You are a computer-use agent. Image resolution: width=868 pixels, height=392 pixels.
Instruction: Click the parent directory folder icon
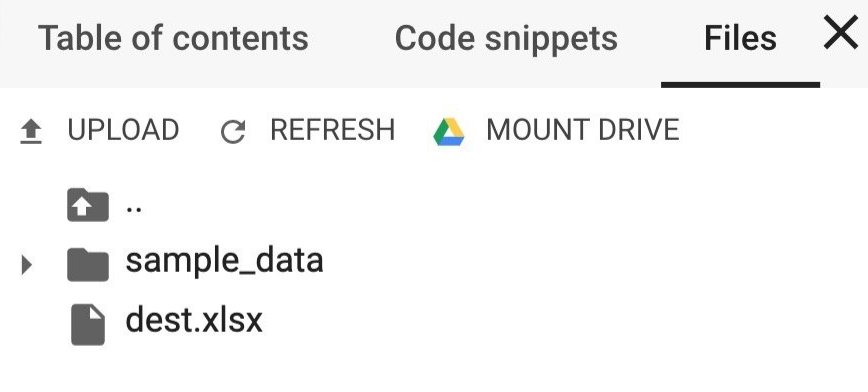87,205
